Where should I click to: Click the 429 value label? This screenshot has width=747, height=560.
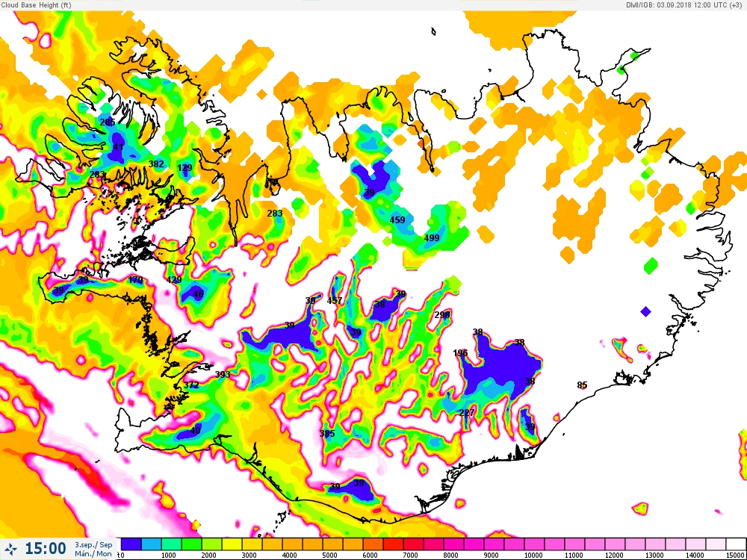point(174,279)
